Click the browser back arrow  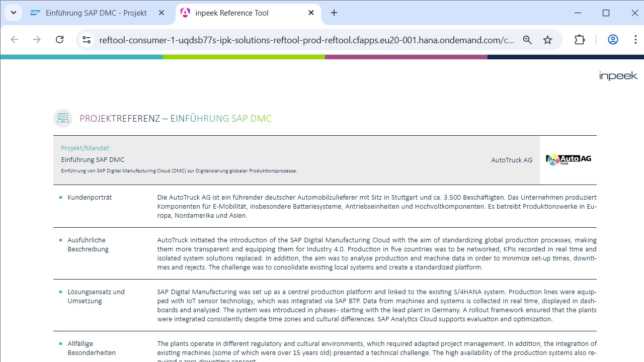click(x=15, y=40)
